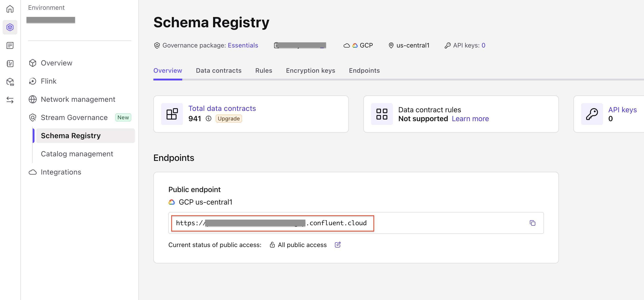
Task: Open the Home icon in left rail
Action: [x=10, y=9]
